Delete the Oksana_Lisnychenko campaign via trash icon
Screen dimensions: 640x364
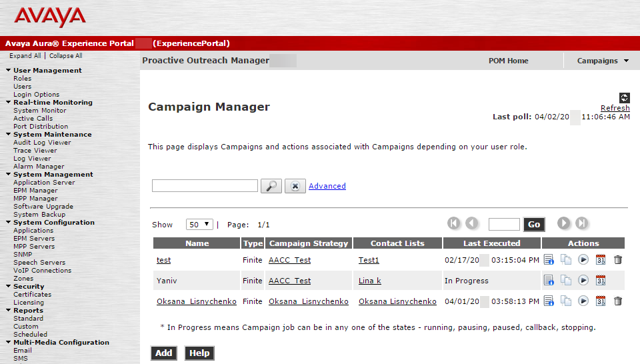[618, 301]
